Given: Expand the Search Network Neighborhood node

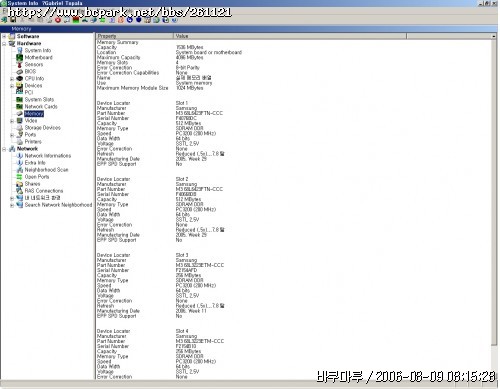Looking at the screenshot, I should click(12, 205).
